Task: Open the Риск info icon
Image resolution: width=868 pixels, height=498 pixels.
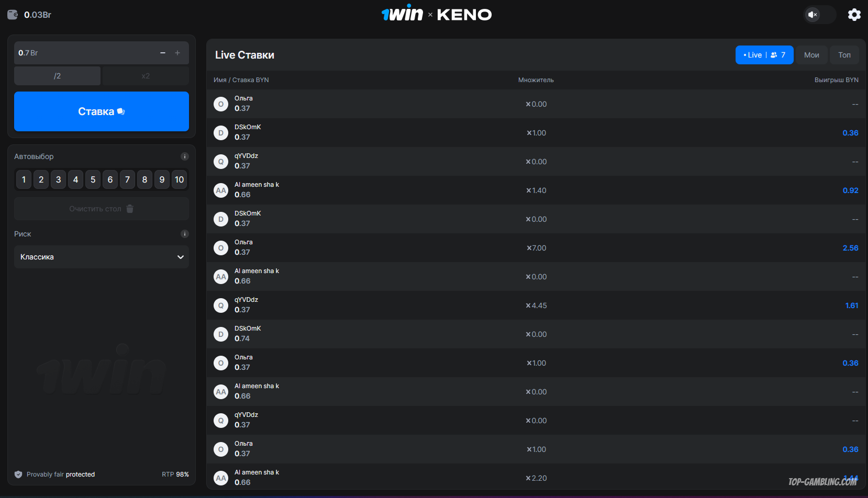Action: (185, 234)
